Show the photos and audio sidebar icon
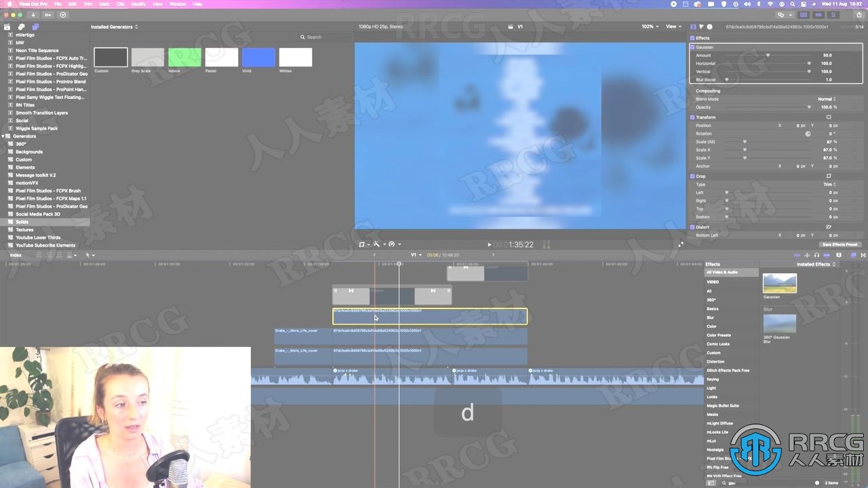The width and height of the screenshot is (868, 488). point(22,26)
